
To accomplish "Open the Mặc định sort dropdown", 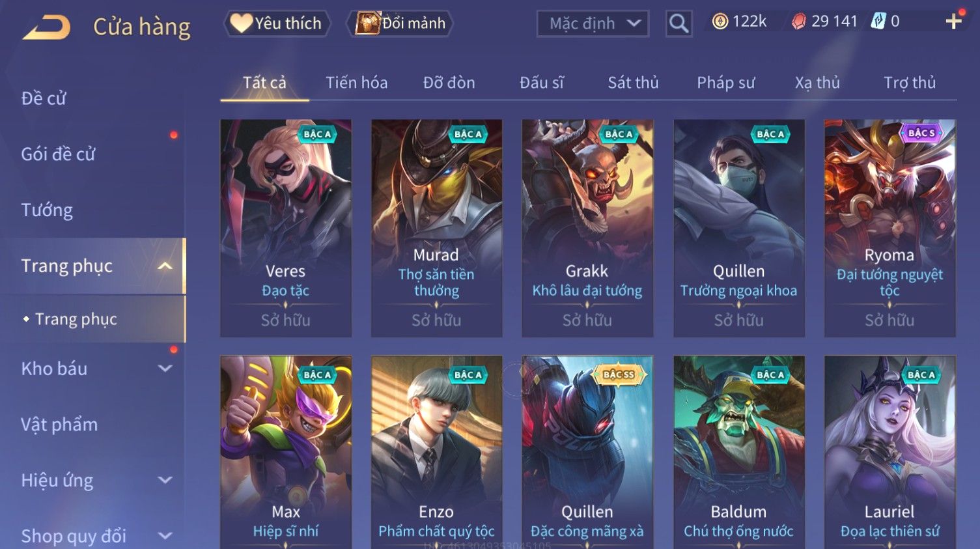I will 593,23.
